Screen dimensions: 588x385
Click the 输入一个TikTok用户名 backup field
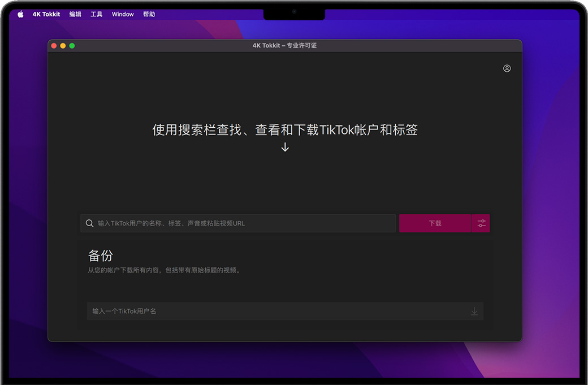click(277, 312)
